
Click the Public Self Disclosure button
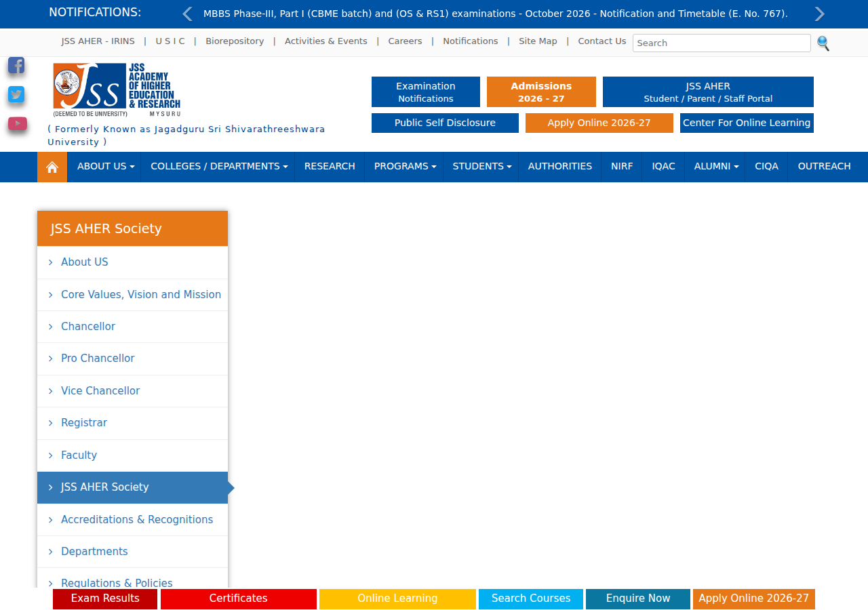(445, 123)
